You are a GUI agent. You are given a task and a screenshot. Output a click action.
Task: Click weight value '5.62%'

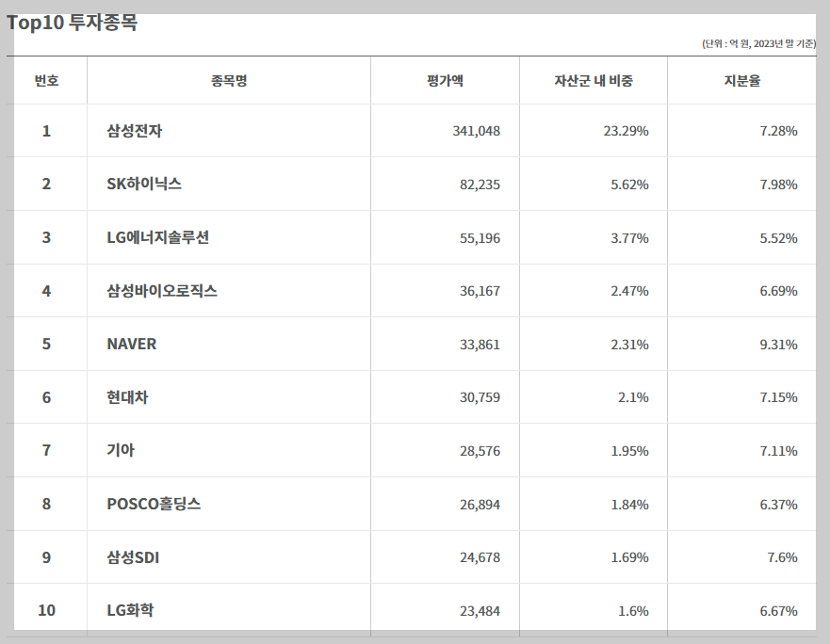(x=629, y=185)
